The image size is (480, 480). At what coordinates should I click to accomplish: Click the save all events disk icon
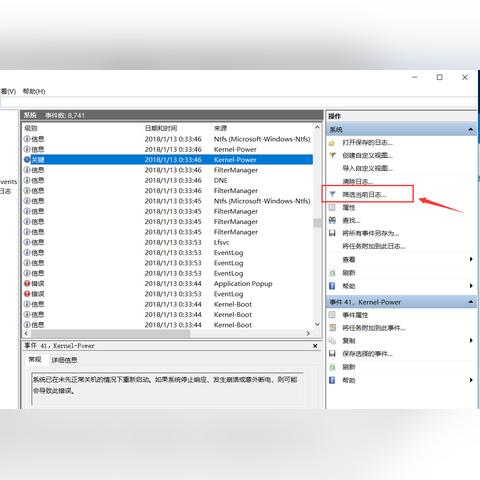point(332,233)
